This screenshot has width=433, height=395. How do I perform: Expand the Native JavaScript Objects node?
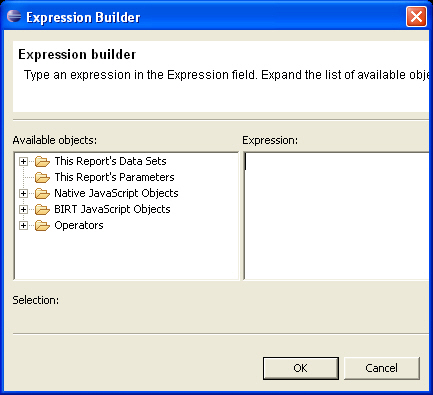pos(23,193)
